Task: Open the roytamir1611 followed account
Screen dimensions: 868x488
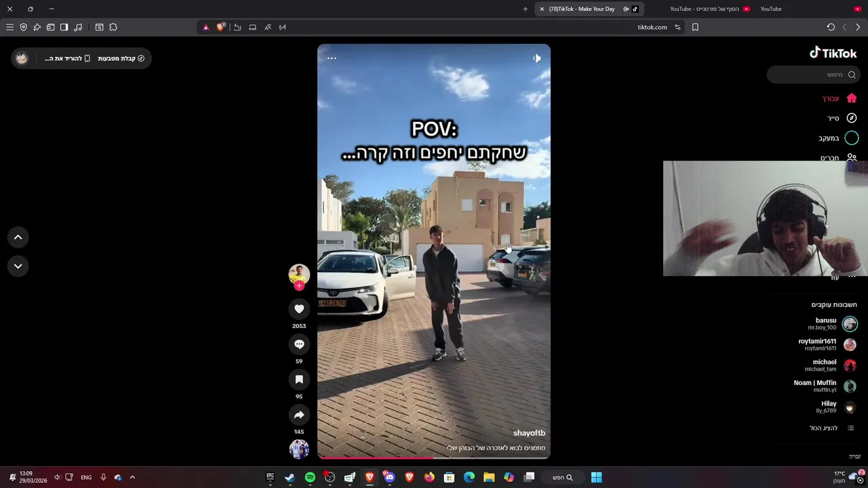Action: [x=827, y=344]
